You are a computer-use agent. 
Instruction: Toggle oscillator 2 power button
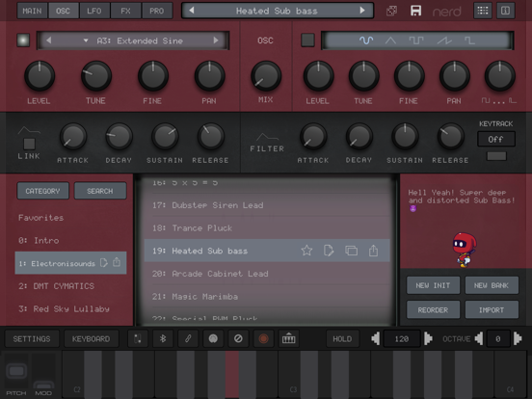(x=307, y=40)
